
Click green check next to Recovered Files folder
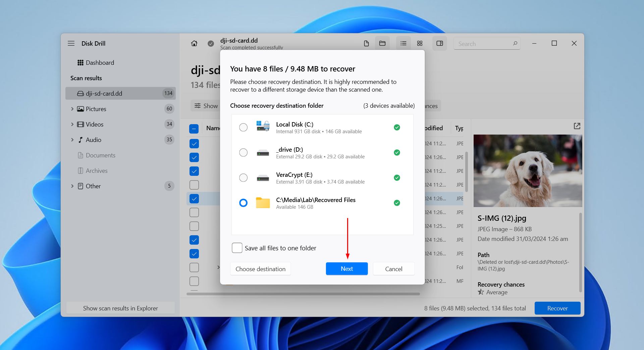tap(397, 203)
